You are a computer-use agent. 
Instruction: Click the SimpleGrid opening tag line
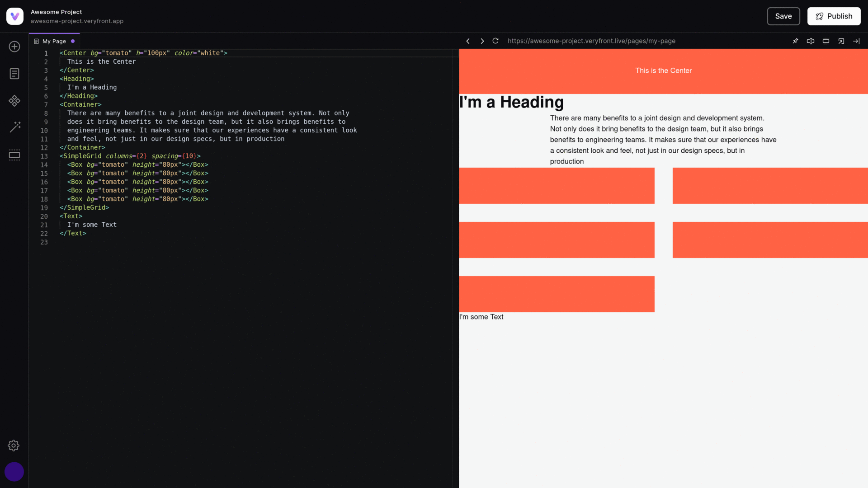coord(130,156)
